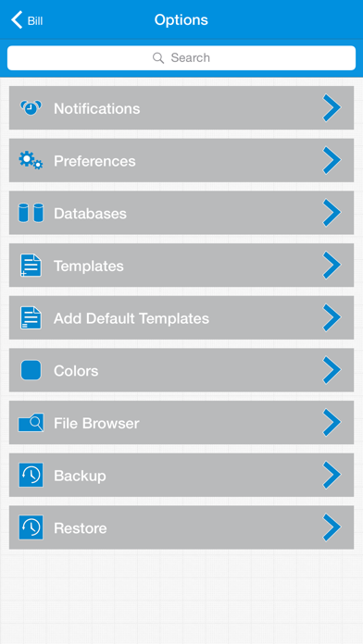Click the gears Preferences icon
The height and width of the screenshot is (644, 363).
pyautogui.click(x=31, y=160)
